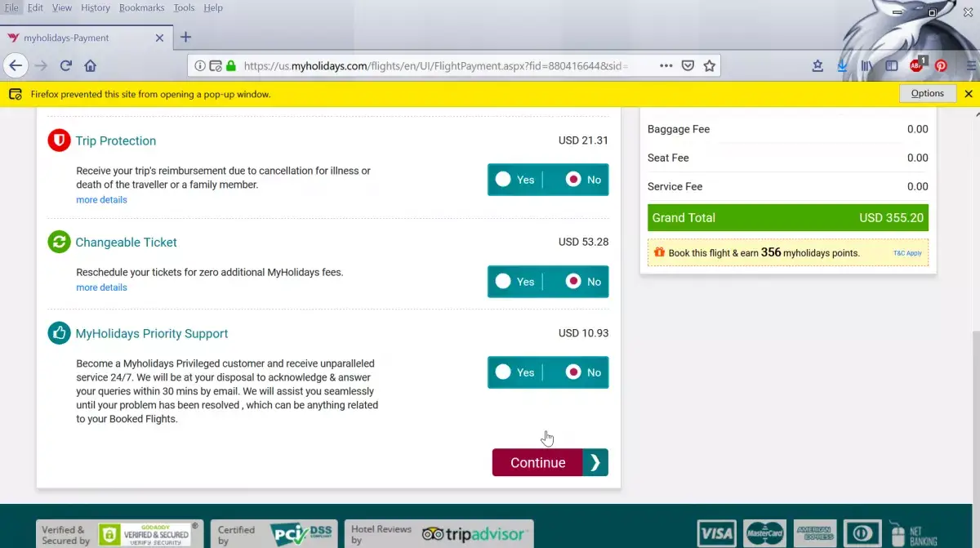Image resolution: width=980 pixels, height=548 pixels.
Task: Click the Changeable Ticket heading
Action: point(126,242)
